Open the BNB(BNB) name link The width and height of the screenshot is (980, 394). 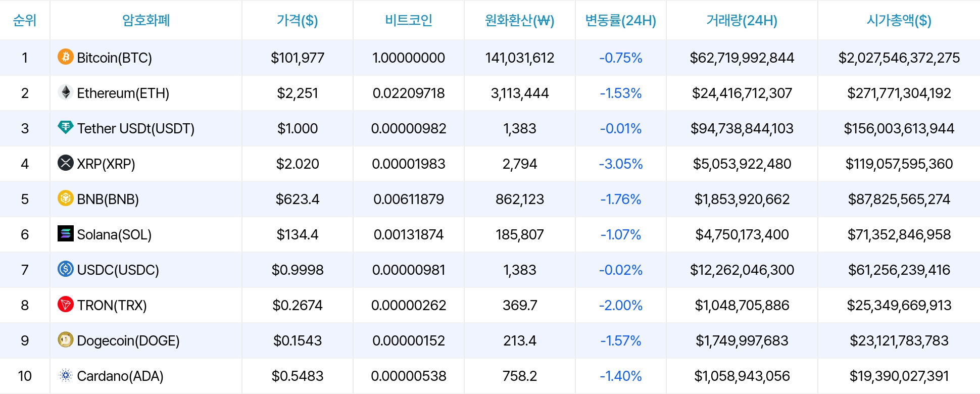[x=108, y=199]
